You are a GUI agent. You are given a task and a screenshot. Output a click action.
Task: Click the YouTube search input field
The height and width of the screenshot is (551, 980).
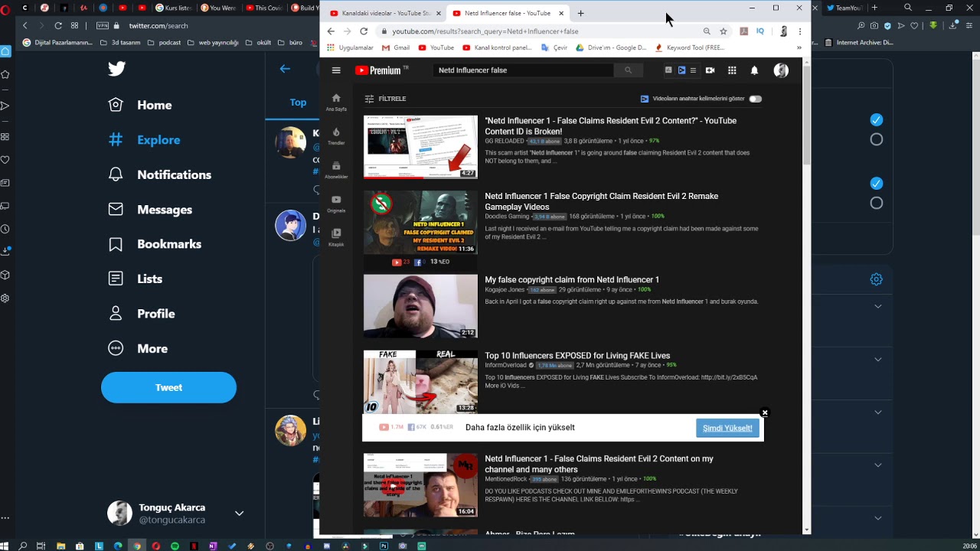(x=524, y=70)
